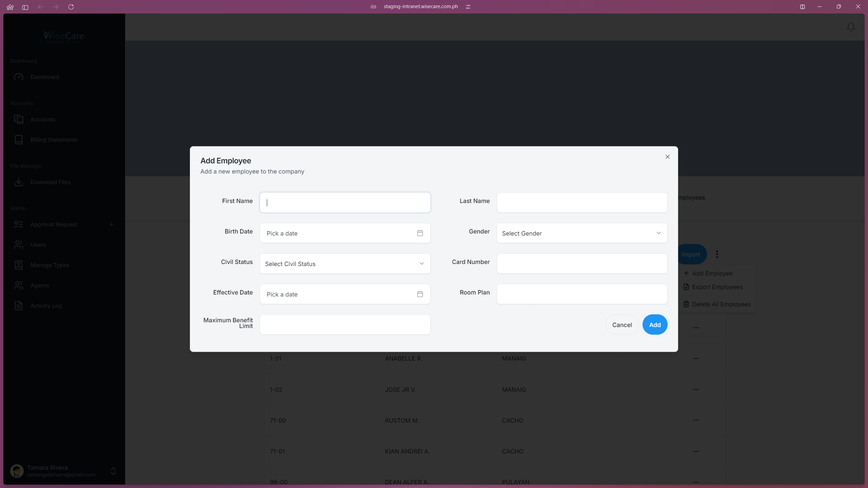Click the browser reload icon
868x488 pixels.
click(71, 7)
